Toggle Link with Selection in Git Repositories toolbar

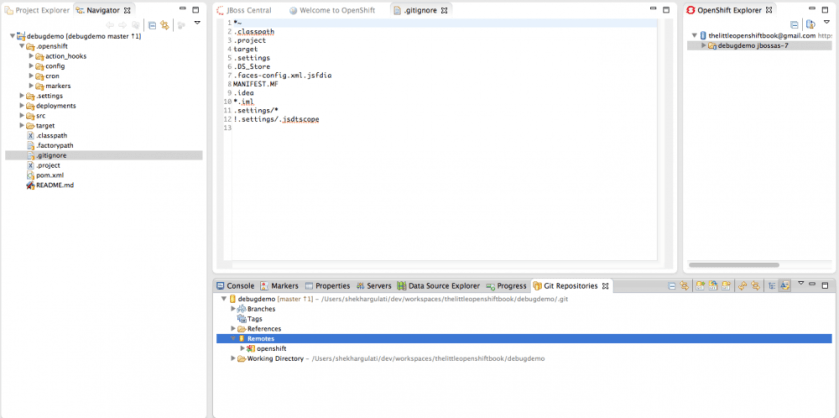pos(684,286)
